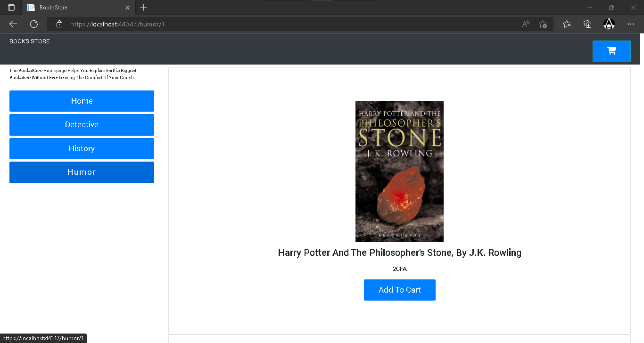The image size is (644, 343).
Task: Select the Humor category
Action: point(82,172)
